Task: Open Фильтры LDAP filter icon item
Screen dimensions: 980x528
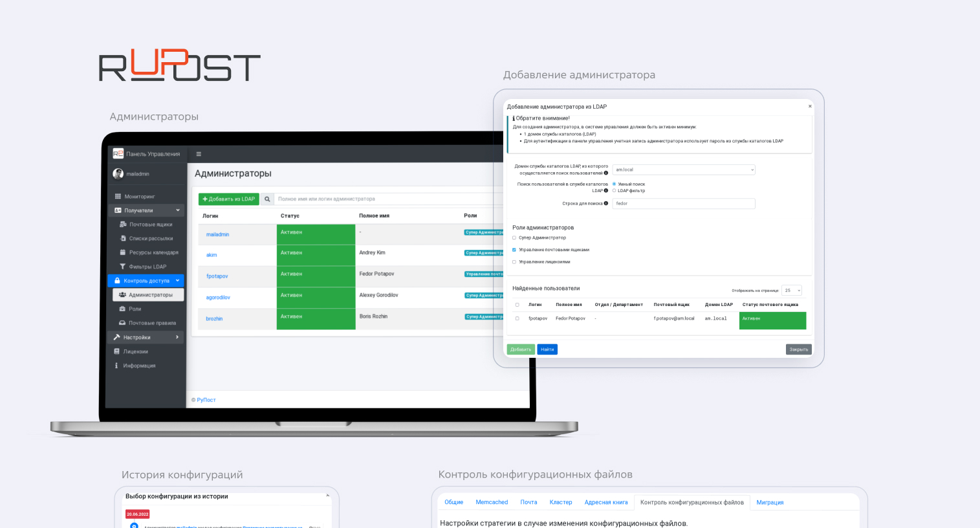Action: coord(122,267)
